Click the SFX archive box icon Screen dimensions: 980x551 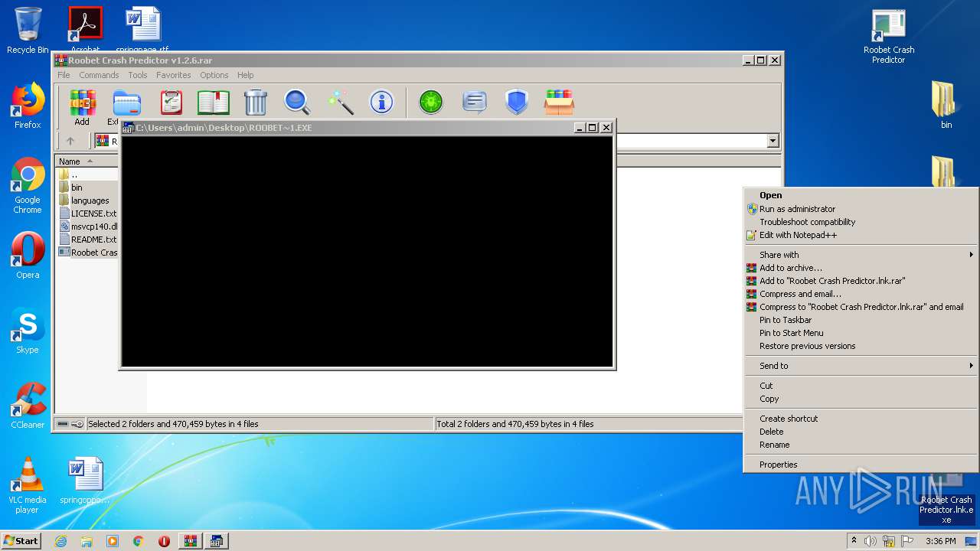coord(560,103)
